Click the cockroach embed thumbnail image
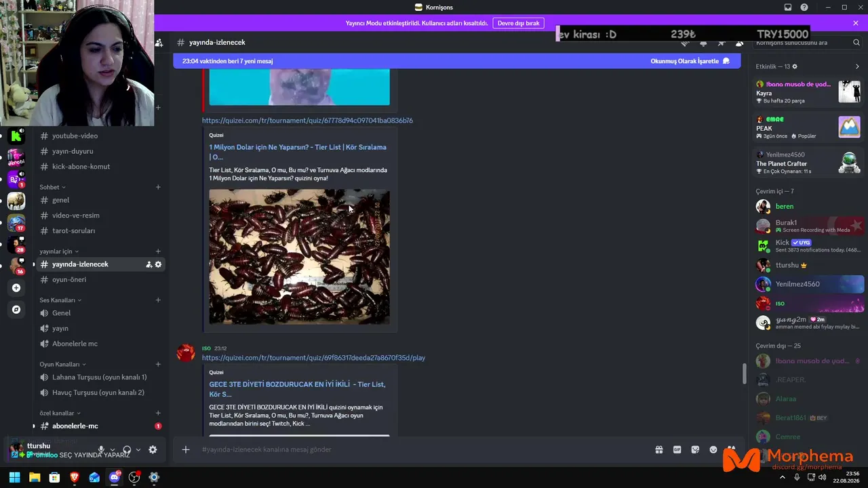The image size is (868, 488). (299, 257)
